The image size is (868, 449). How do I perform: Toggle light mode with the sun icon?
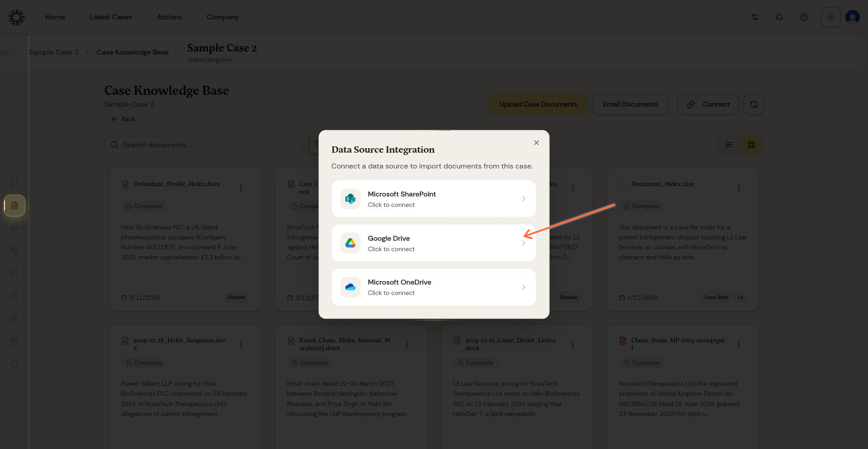(x=830, y=17)
